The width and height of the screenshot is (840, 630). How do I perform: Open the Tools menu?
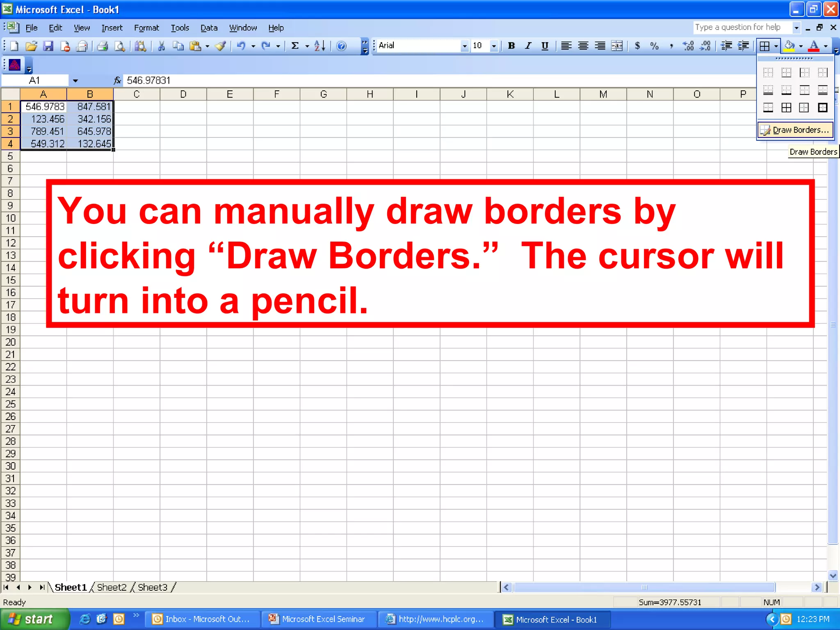tap(180, 28)
